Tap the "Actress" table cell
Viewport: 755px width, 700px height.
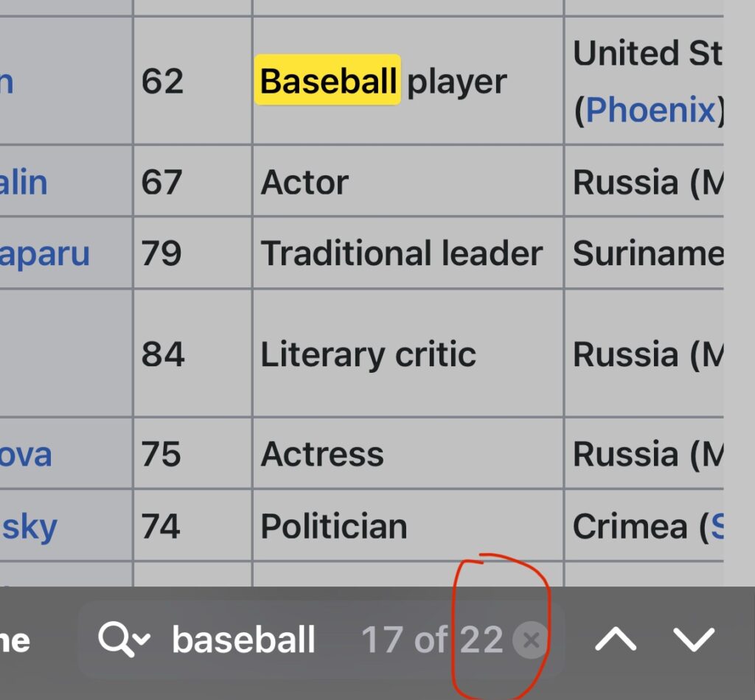(x=322, y=454)
